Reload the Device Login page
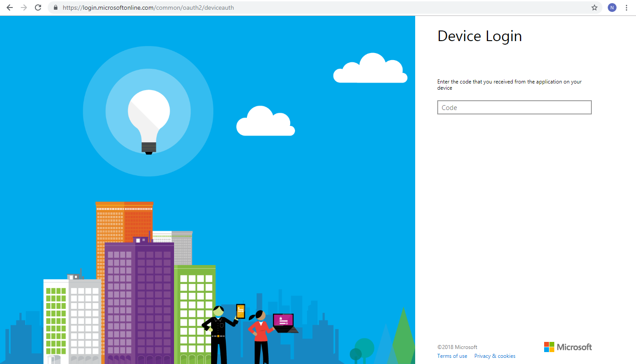The image size is (636, 364). point(38,8)
